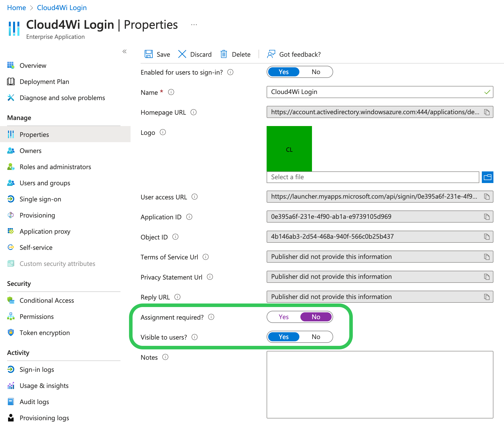
Task: Click the Got feedback person icon
Action: click(271, 54)
